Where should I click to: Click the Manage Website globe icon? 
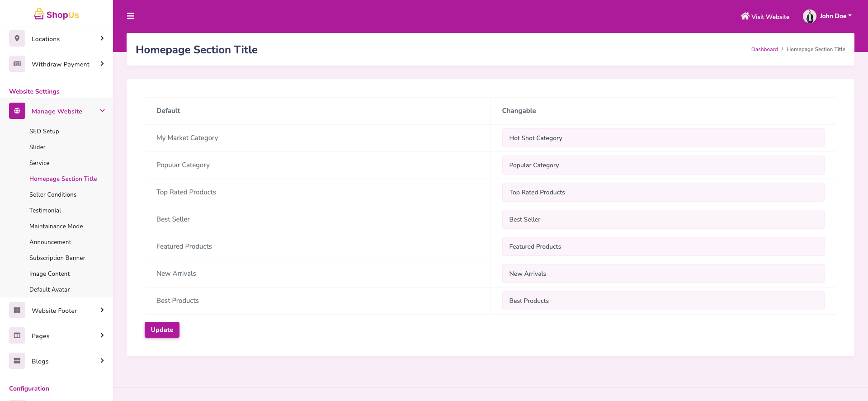(17, 111)
